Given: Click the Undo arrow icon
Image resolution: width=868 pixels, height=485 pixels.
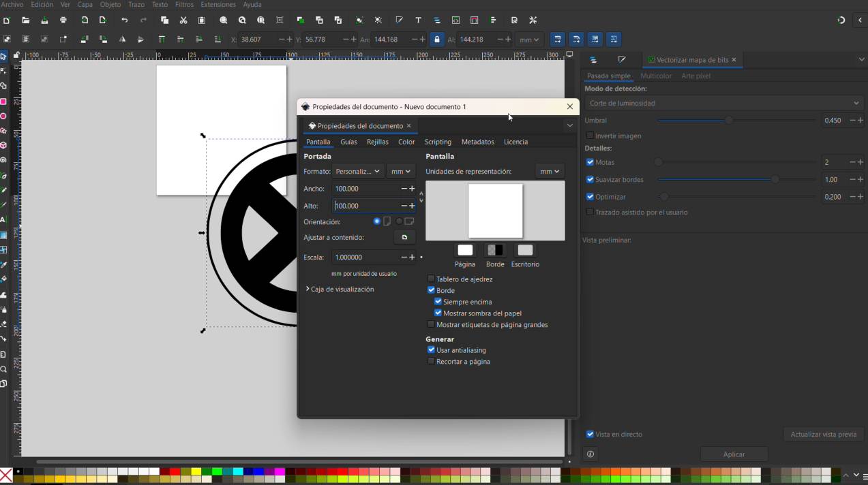Looking at the screenshot, I should [124, 20].
